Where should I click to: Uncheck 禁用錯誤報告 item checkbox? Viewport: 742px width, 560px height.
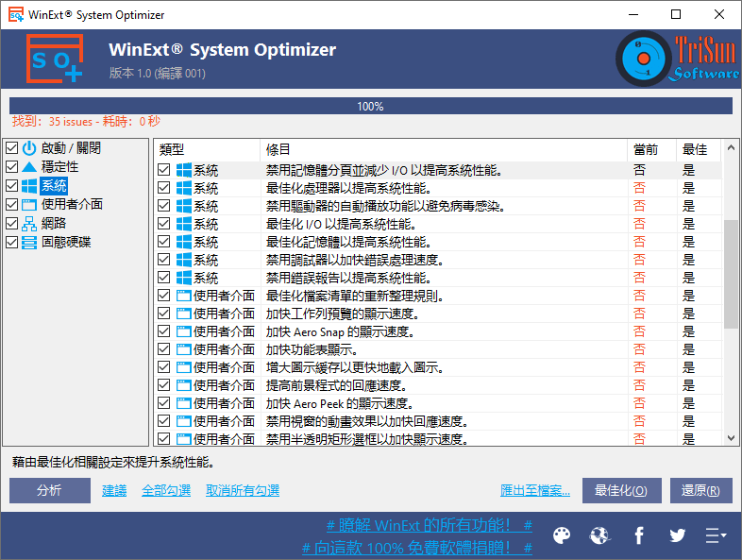pyautogui.click(x=163, y=278)
